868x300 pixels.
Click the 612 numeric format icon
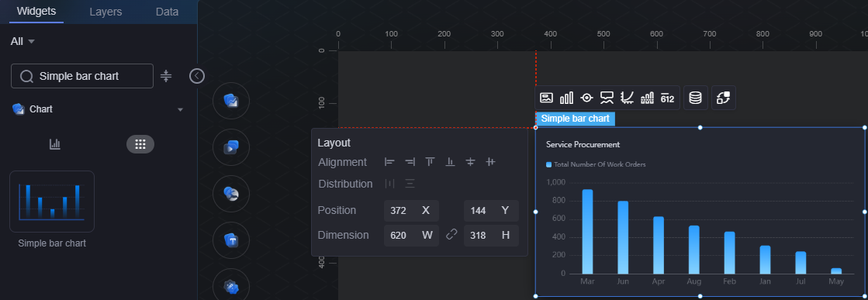click(668, 98)
